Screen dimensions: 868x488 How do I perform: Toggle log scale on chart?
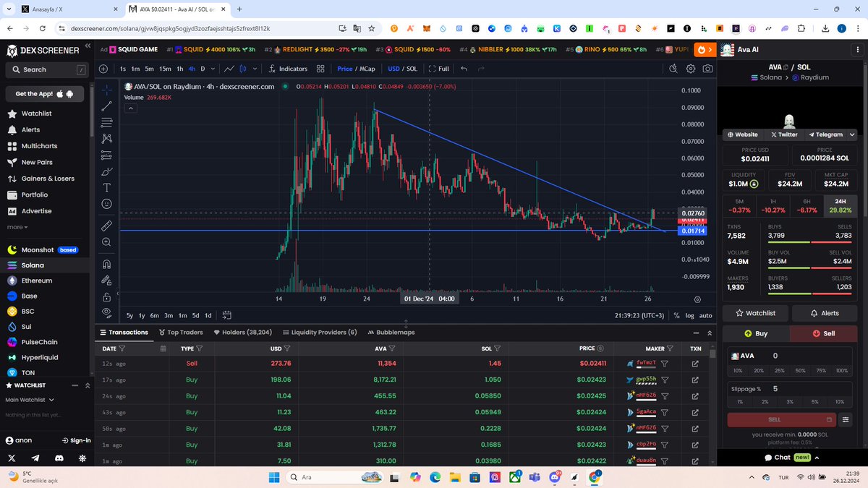click(x=689, y=315)
